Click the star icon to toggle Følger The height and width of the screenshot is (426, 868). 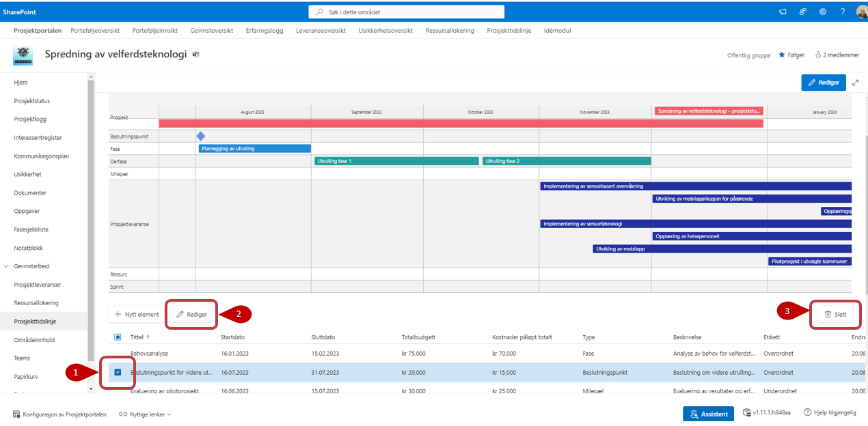(x=782, y=55)
